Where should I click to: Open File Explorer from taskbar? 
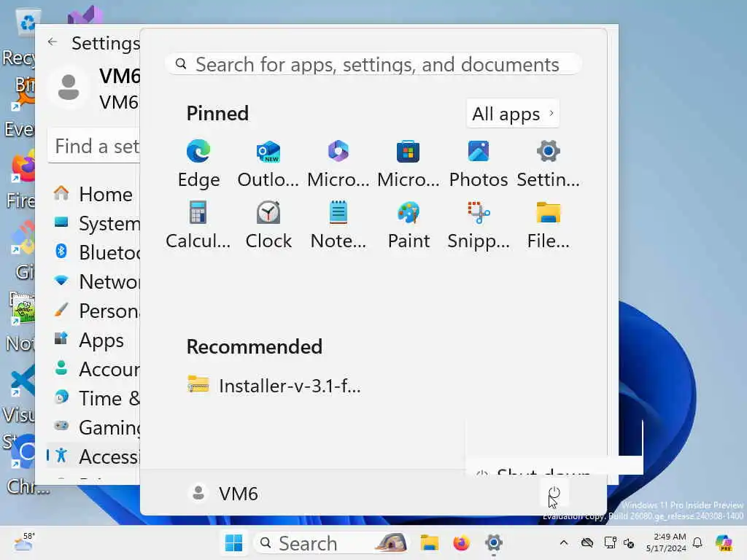point(429,542)
